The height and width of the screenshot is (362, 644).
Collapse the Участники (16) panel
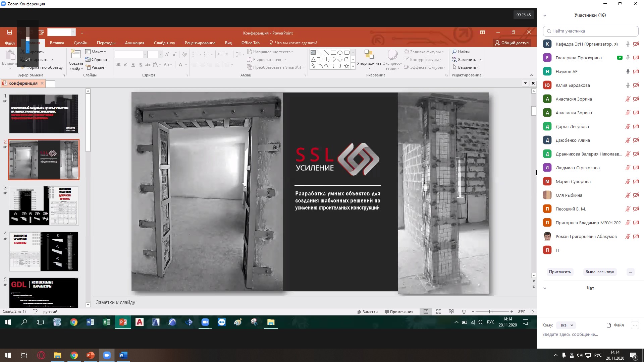pyautogui.click(x=545, y=15)
